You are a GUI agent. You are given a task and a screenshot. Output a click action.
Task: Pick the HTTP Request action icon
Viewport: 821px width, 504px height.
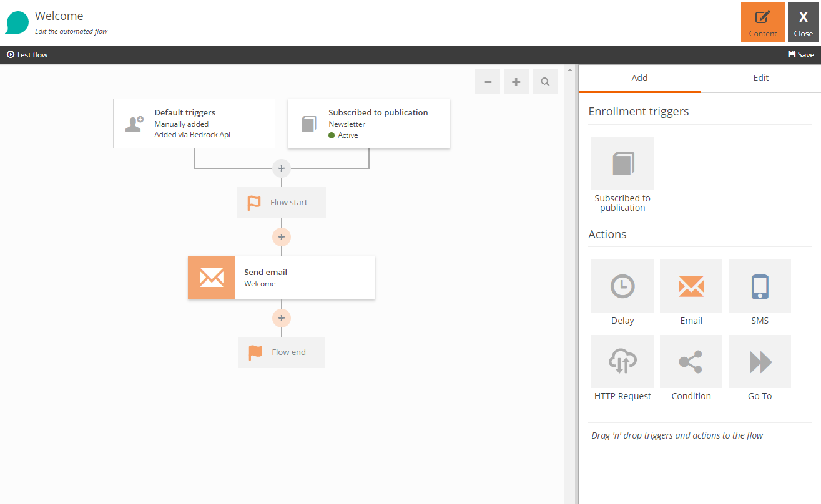(x=622, y=362)
